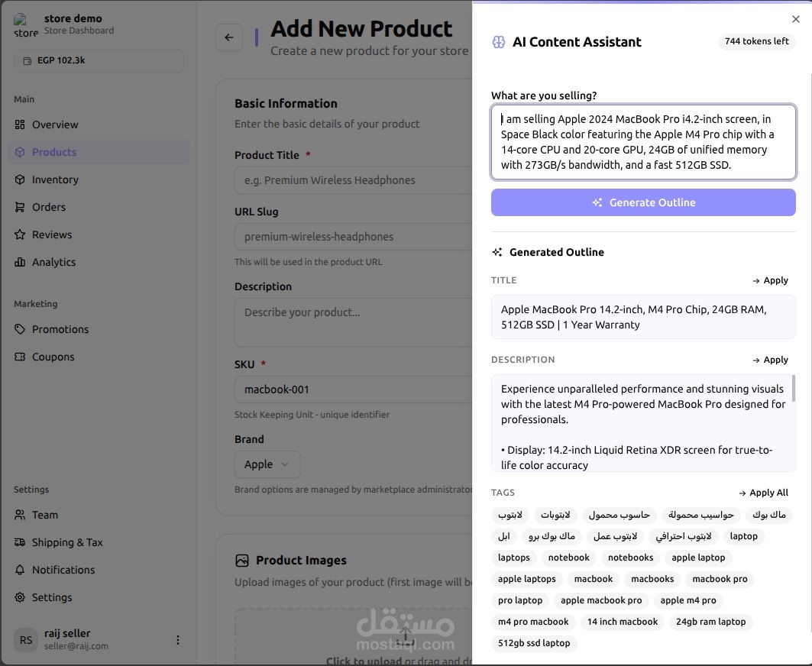Open the Brand dropdown showing Apple
Screen dimensions: 812x666
point(267,464)
